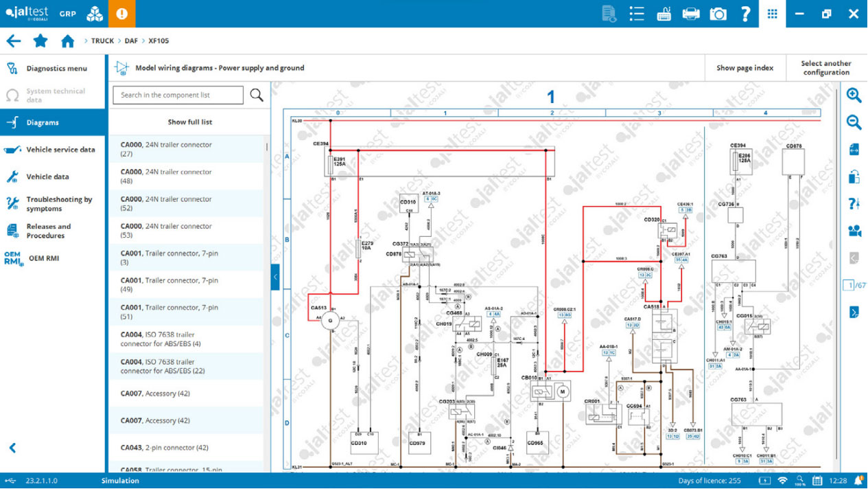The image size is (868, 489).
Task: Click the video camera icon
Action: (x=854, y=231)
